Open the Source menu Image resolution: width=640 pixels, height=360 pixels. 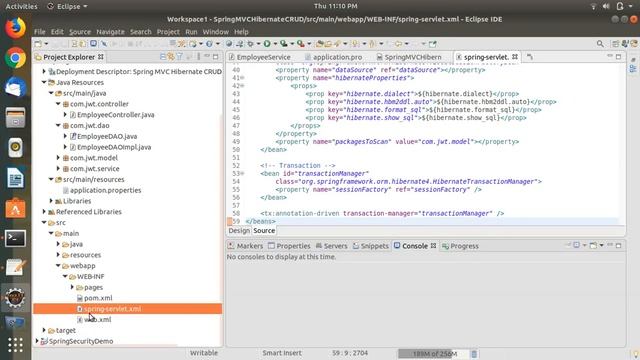80,31
